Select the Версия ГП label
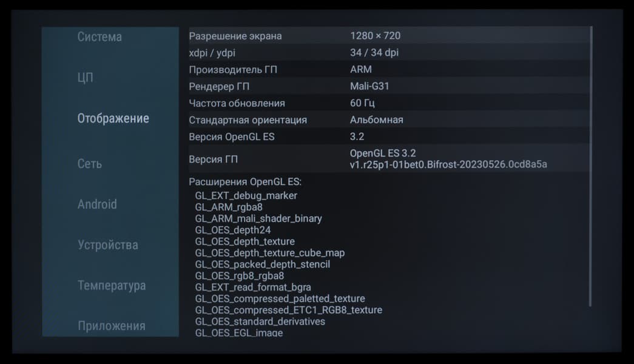Image resolution: width=634 pixels, height=364 pixels. coord(213,160)
